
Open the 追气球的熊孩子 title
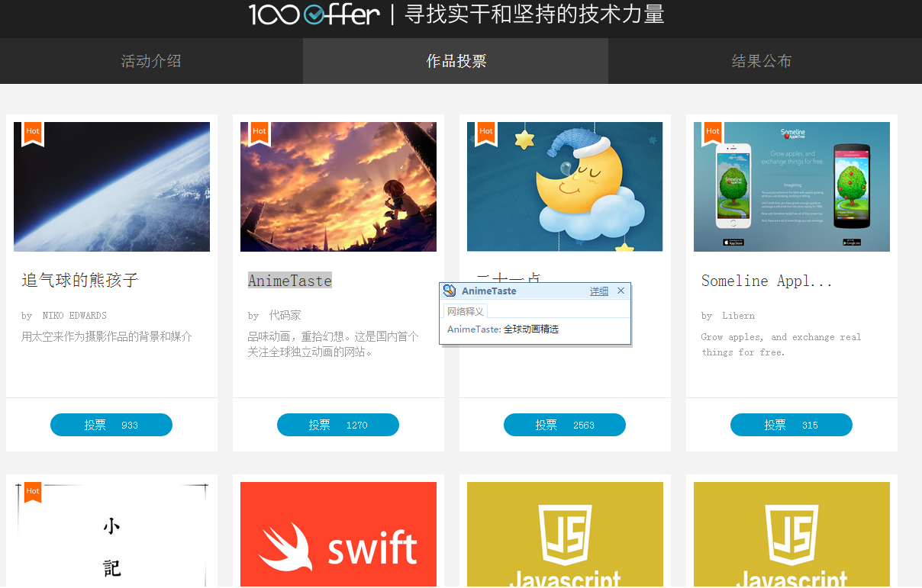(x=80, y=281)
